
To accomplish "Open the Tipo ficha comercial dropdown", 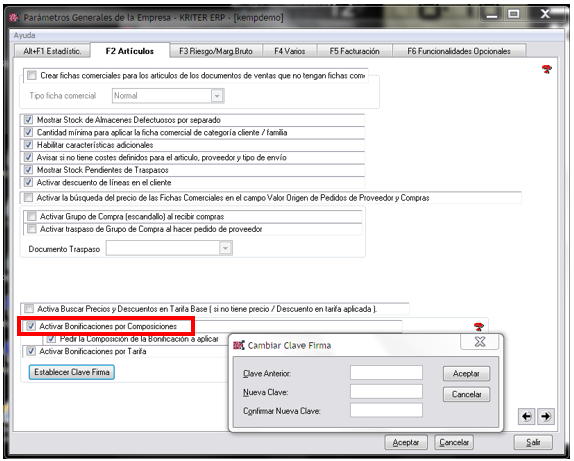I will [x=217, y=96].
